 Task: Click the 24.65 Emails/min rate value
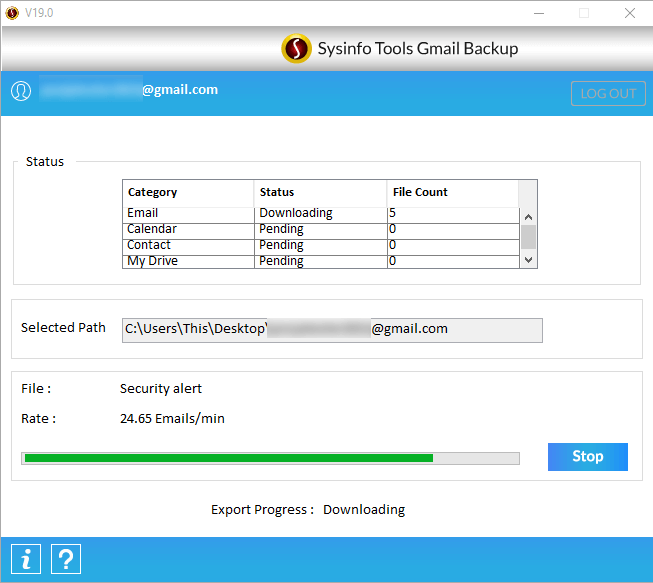[x=172, y=419]
